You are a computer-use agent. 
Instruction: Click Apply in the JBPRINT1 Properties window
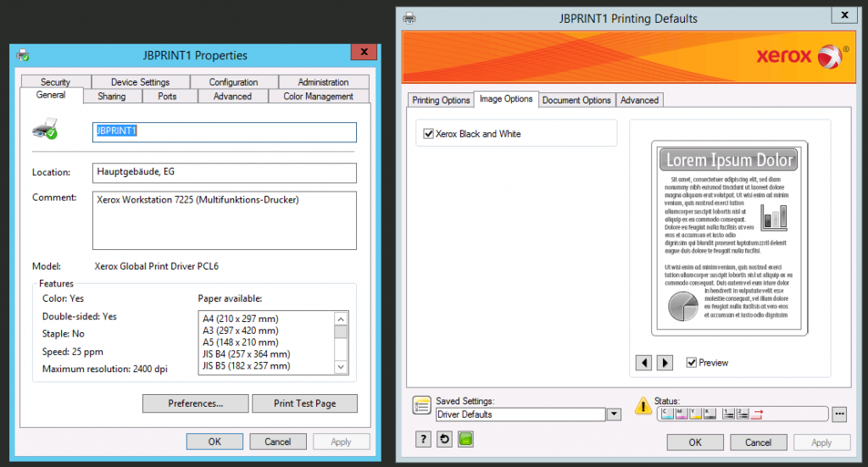point(341,442)
